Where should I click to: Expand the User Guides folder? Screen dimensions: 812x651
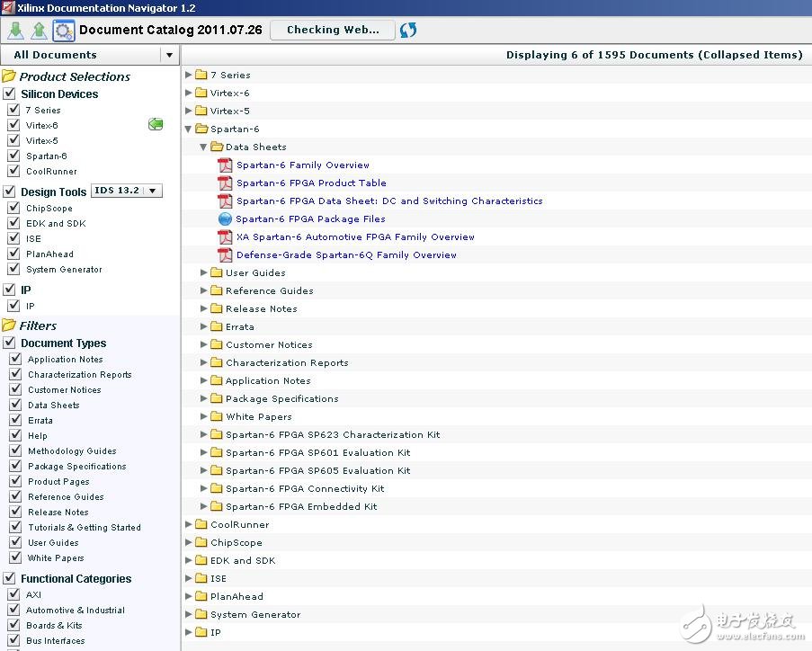click(x=205, y=273)
